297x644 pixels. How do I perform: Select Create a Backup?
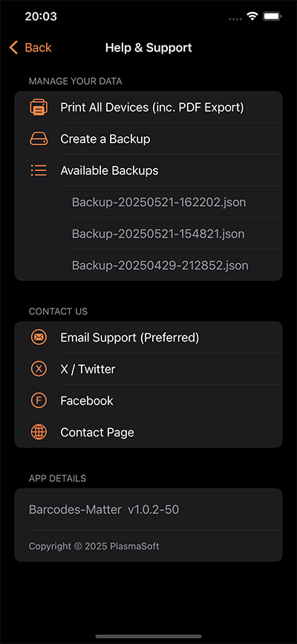tap(148, 139)
